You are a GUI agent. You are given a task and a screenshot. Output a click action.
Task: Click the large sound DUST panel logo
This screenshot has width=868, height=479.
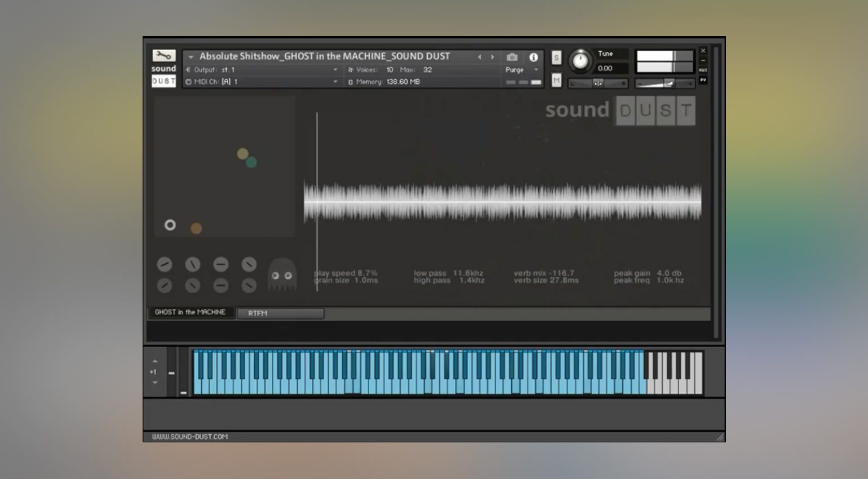click(x=620, y=110)
